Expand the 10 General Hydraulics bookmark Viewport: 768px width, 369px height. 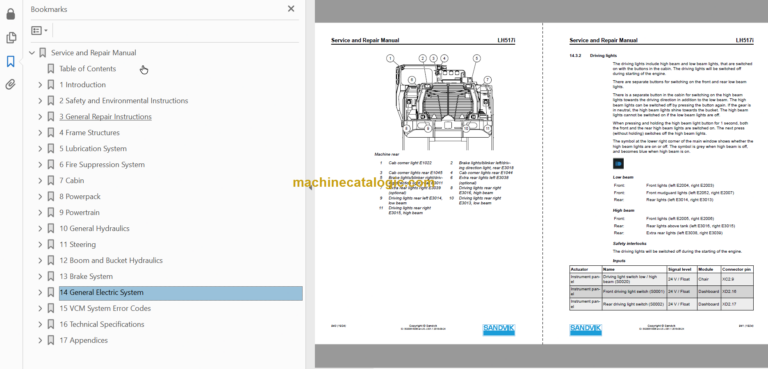[x=40, y=228]
